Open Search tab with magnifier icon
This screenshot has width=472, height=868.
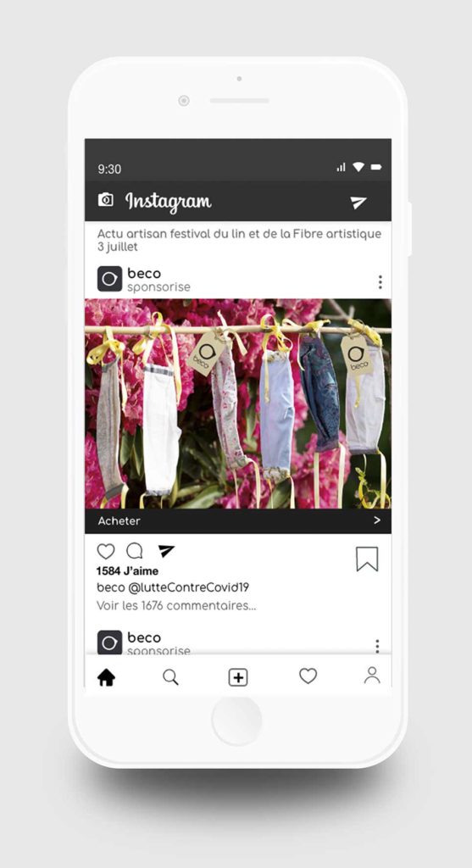(170, 677)
